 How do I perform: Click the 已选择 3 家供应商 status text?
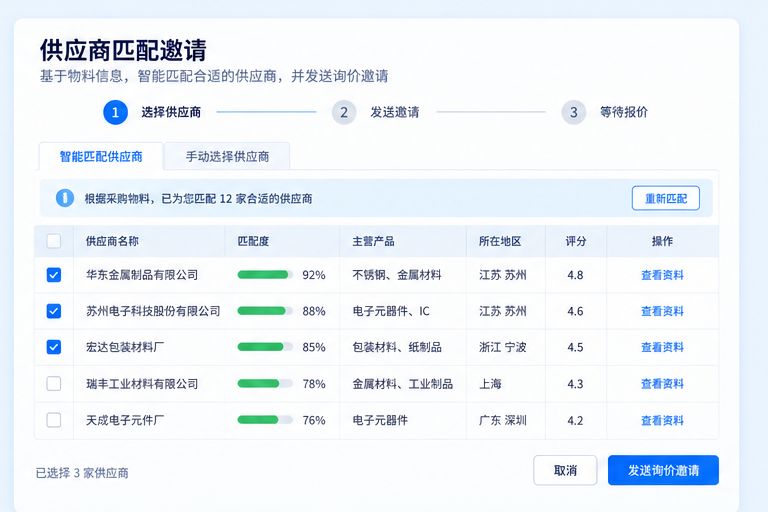[82, 473]
